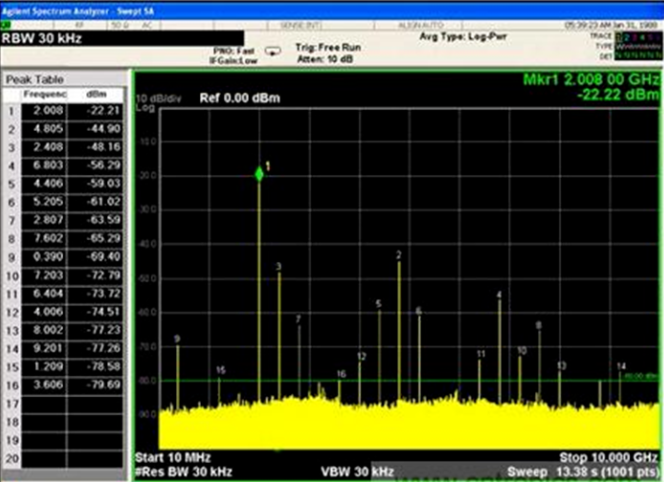Click the Stop 10.000 GHz label
Viewport: 664px width, 482px height.
[x=608, y=457]
